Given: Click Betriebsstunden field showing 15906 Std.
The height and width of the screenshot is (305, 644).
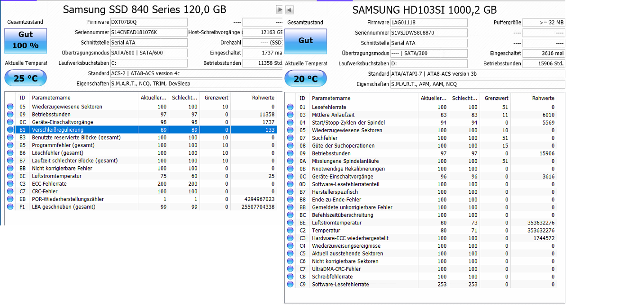Looking at the screenshot, I should pos(545,63).
